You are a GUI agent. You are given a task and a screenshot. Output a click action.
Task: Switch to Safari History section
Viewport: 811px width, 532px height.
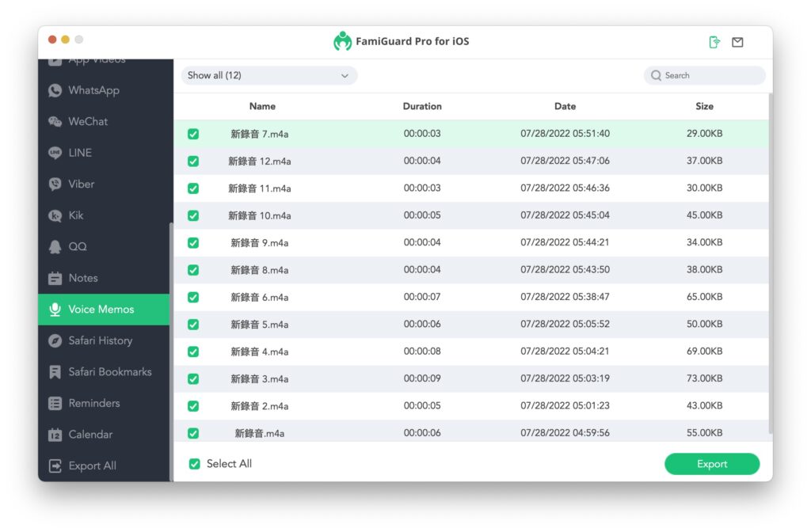coord(104,340)
